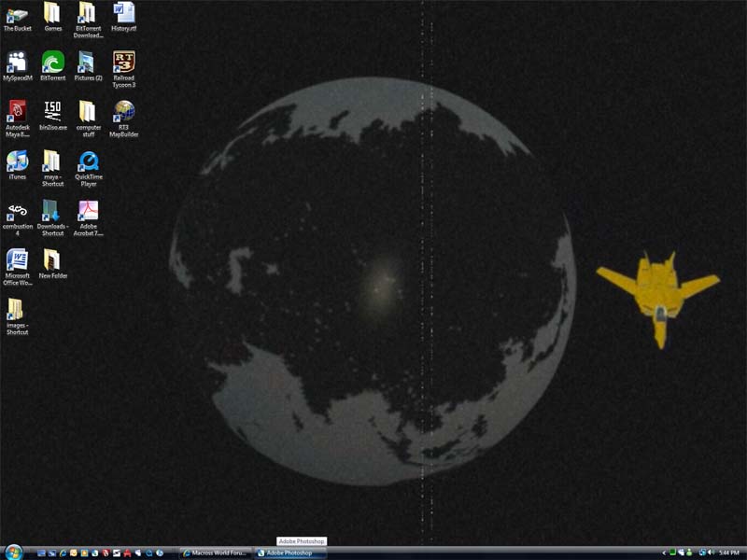
Task: Select the Microsoft Office Word shortcut
Action: click(x=17, y=268)
